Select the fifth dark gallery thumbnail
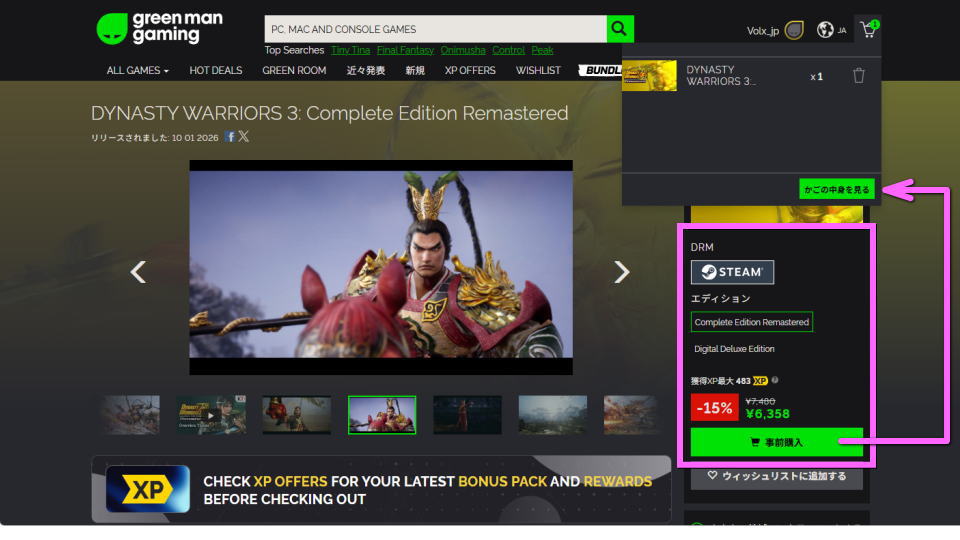Image resolution: width=960 pixels, height=540 pixels. tap(467, 414)
